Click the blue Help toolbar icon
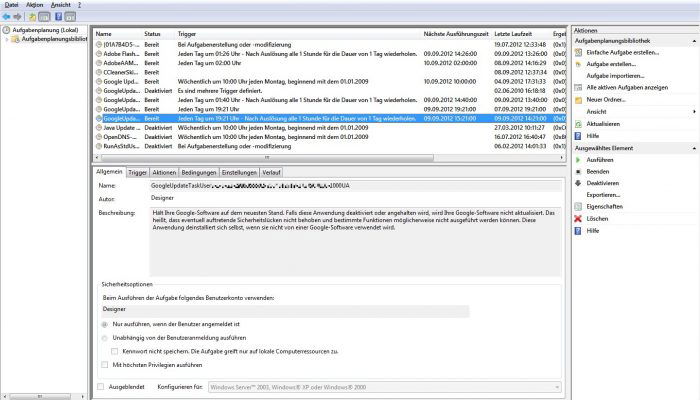Screen dimensions: 700x400 tap(58, 17)
